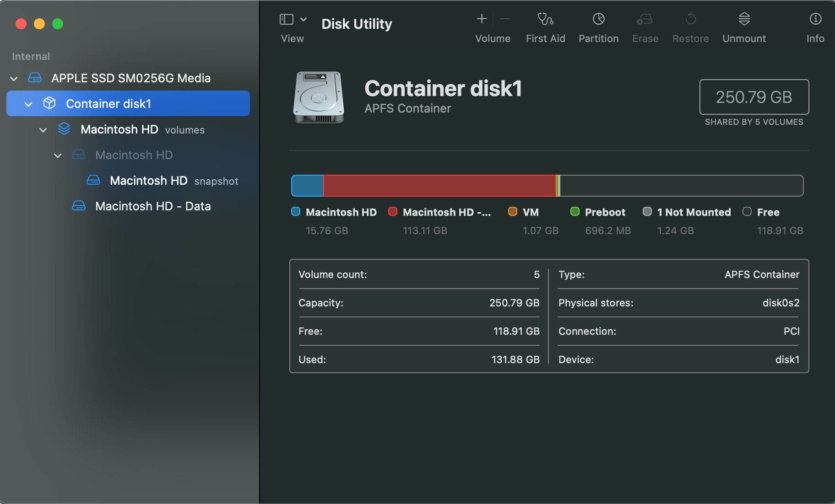835x504 pixels.
Task: Click the red segment of usage bar
Action: point(439,186)
